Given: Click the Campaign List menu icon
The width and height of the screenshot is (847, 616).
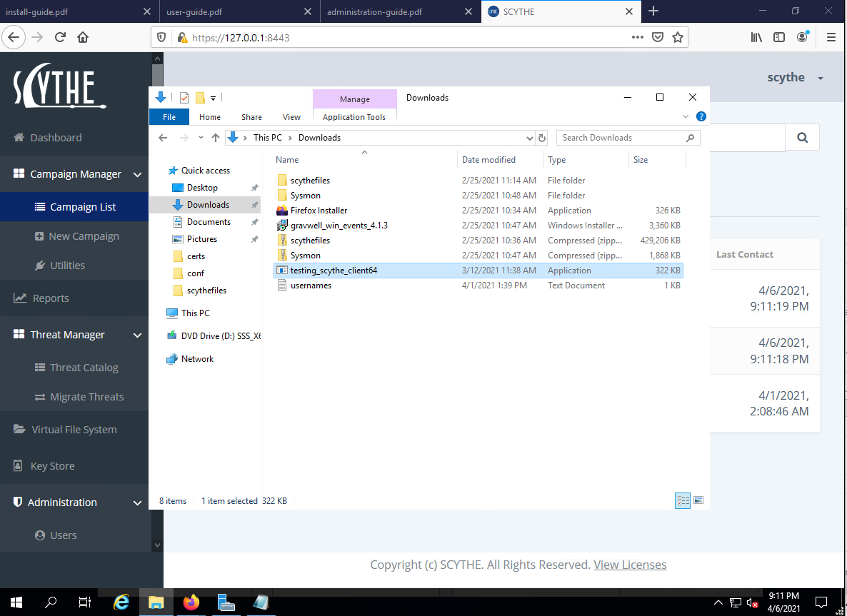Looking at the screenshot, I should (40, 207).
